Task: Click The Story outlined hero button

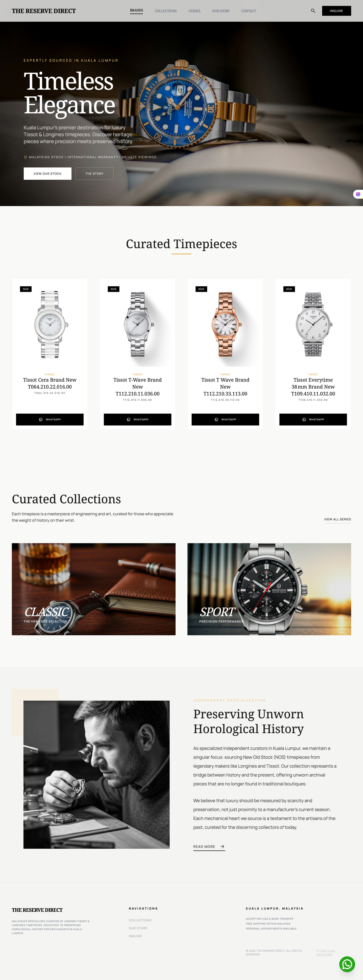Action: point(94,173)
